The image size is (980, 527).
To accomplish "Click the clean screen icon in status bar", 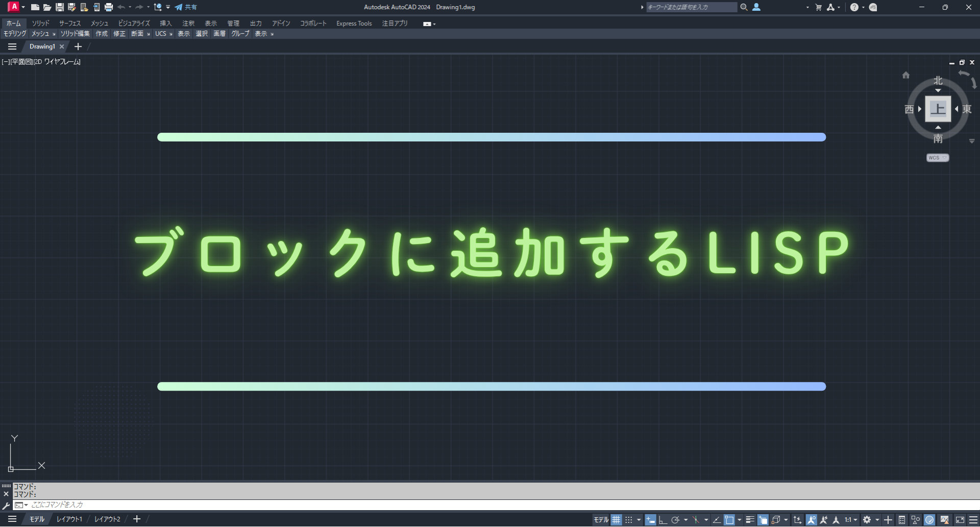I will click(x=960, y=520).
